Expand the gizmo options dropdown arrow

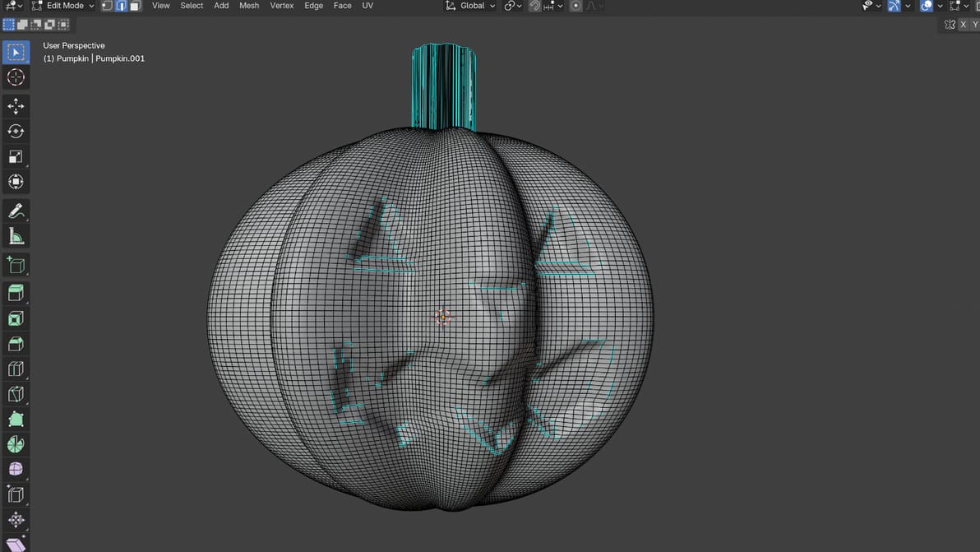pyautogui.click(x=908, y=6)
